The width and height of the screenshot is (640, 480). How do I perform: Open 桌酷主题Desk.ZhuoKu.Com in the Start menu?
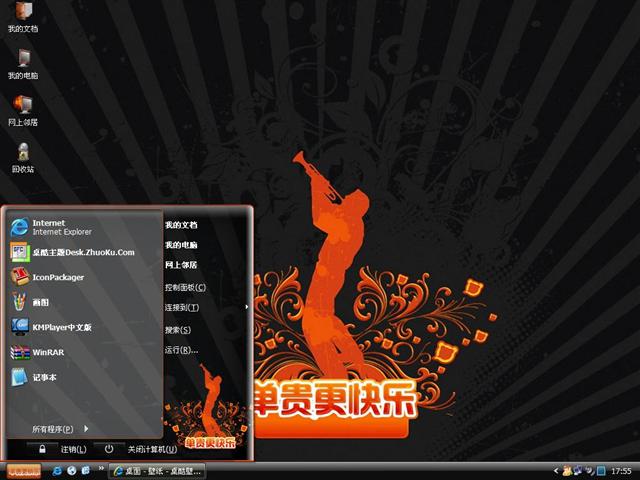(x=84, y=252)
